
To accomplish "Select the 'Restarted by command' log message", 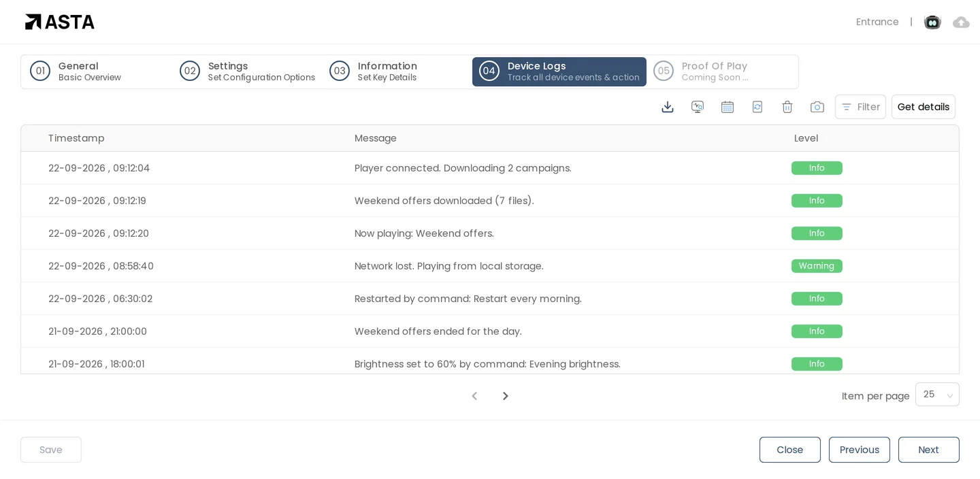I will coord(468,299).
